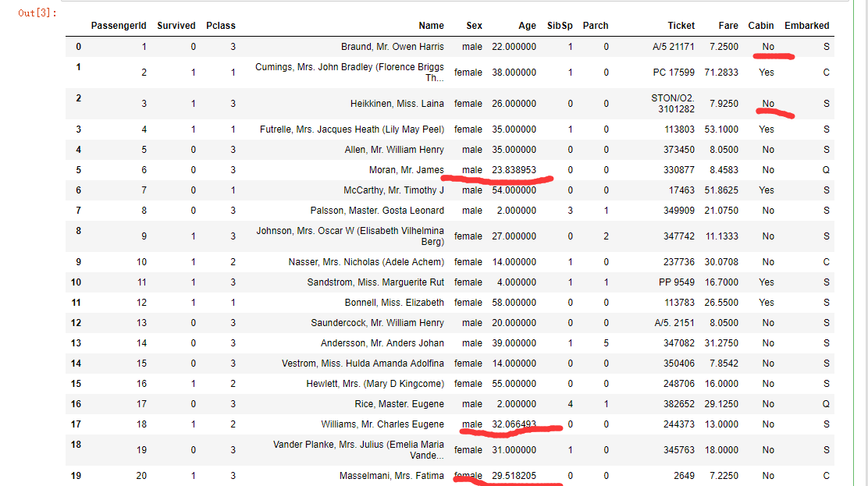Click age value 32.066493

pos(514,424)
